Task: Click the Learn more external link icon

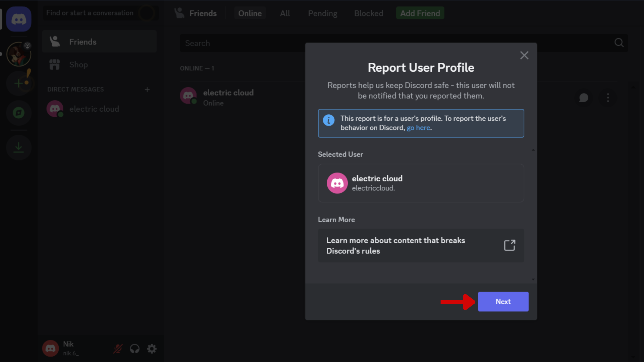Action: (x=509, y=245)
